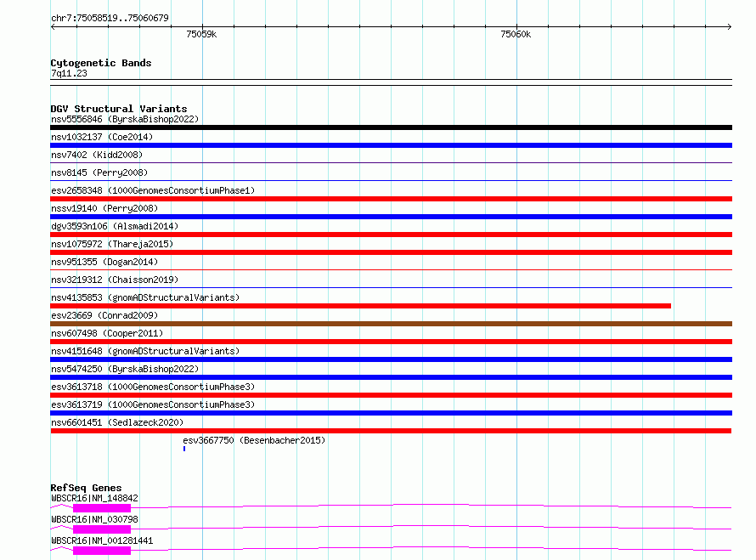This screenshot has width=756, height=560.
Task: Click the DGV Structural Variants track title
Action: click(119, 109)
